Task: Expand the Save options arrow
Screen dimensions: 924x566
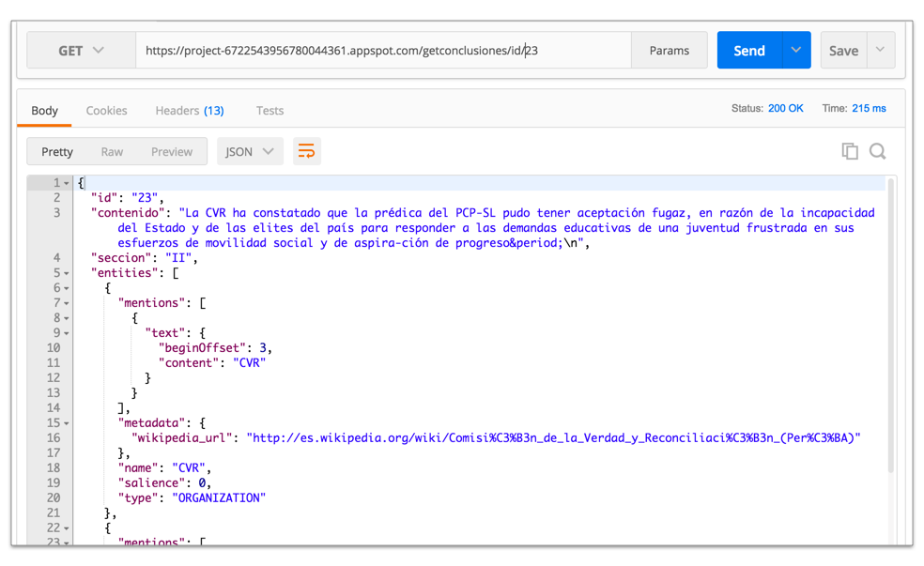Action: 880,51
